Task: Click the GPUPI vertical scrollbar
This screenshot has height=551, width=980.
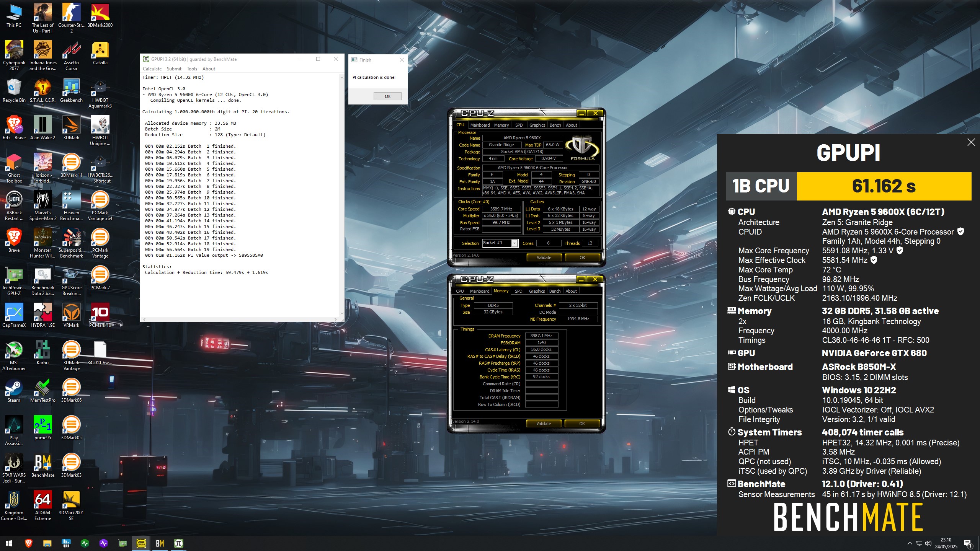Action: 341,195
